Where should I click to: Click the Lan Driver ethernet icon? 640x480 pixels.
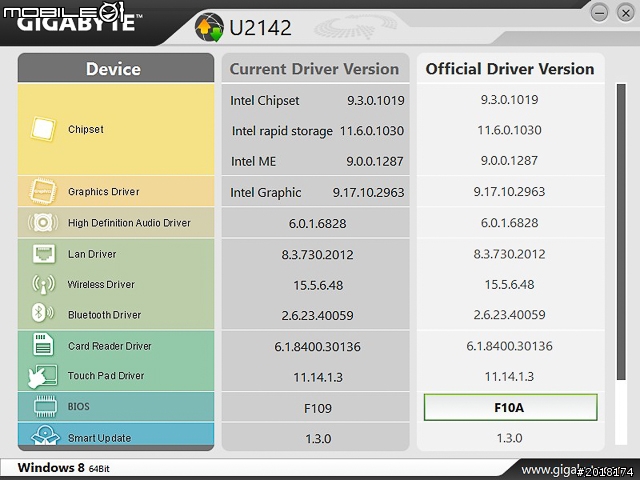[x=44, y=254]
